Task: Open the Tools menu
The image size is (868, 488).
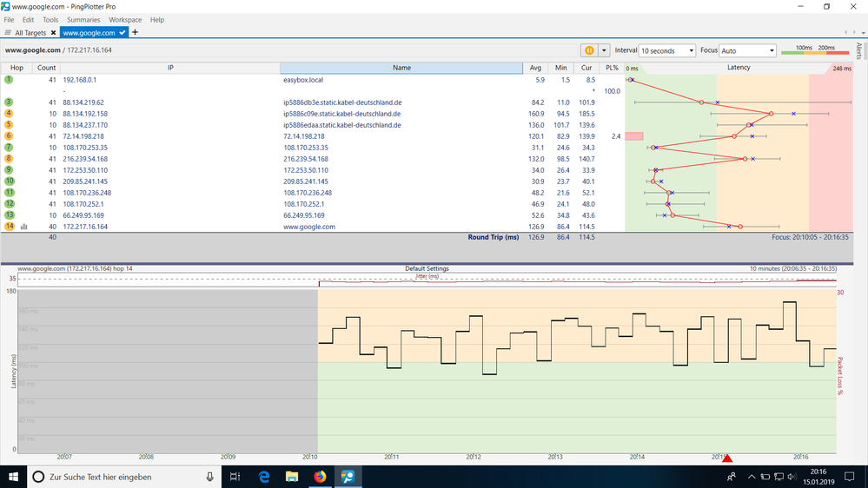Action: coord(50,19)
